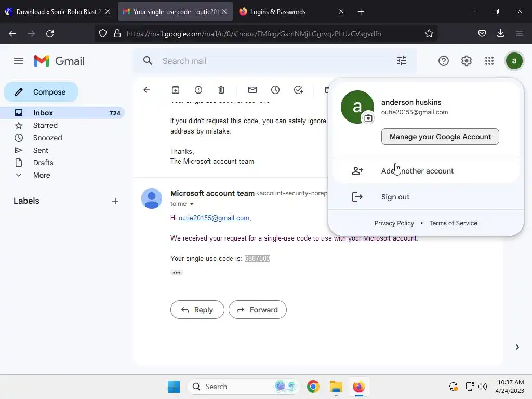Open File Explorer from taskbar

point(336,387)
